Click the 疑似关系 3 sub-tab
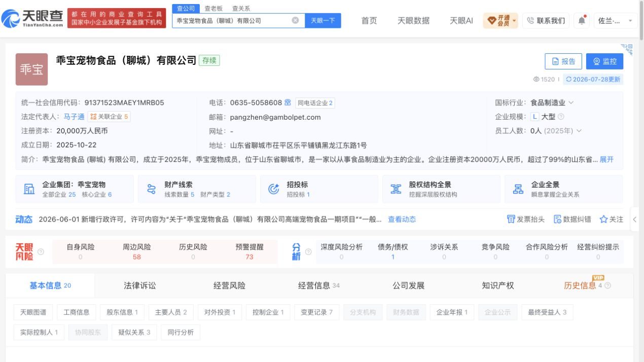Screen dimensions: 644x362 (x=134, y=333)
